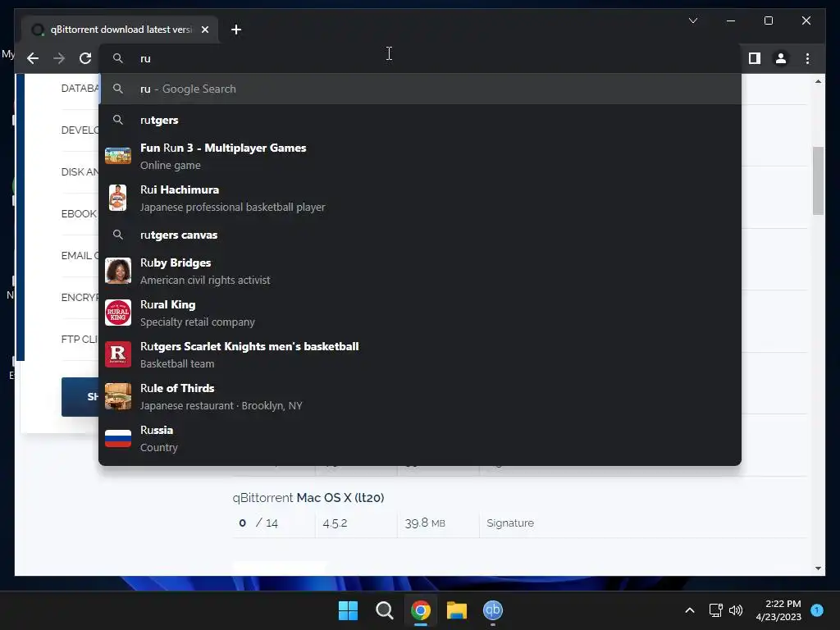Click the Fun Run 3 game thumbnail
The image size is (840, 630).
(118, 156)
